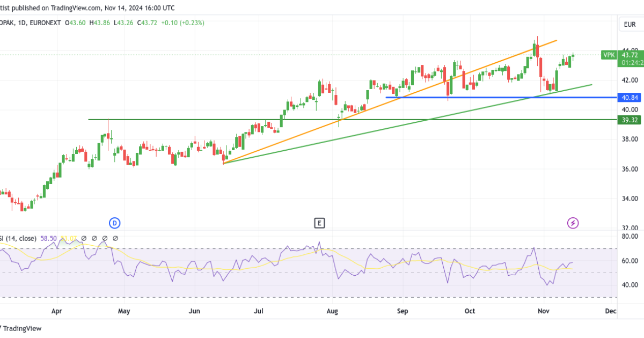The height and width of the screenshot is (338, 644).
Task: Click the blue 40.84 price label
Action: pos(629,98)
